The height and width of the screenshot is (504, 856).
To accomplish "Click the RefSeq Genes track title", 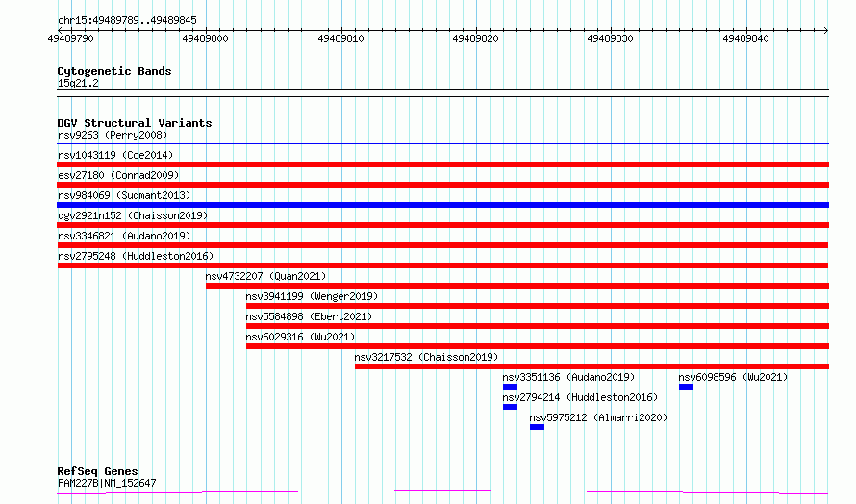I will 97,471.
